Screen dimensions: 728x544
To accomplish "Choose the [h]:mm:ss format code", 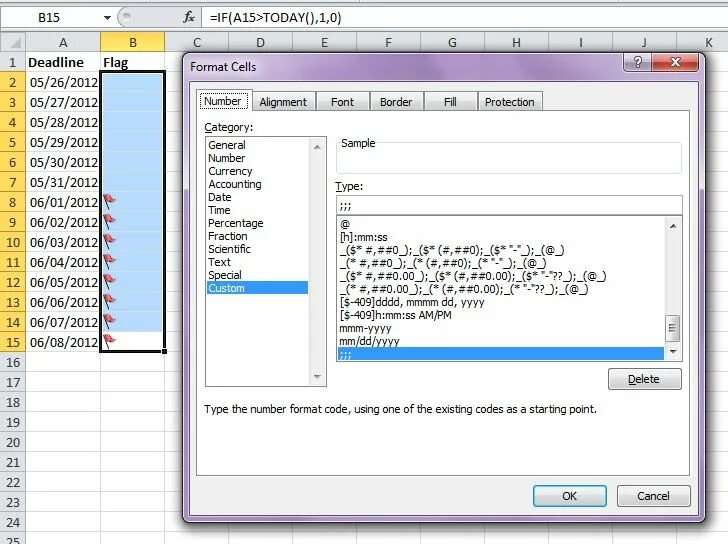I will (500, 237).
